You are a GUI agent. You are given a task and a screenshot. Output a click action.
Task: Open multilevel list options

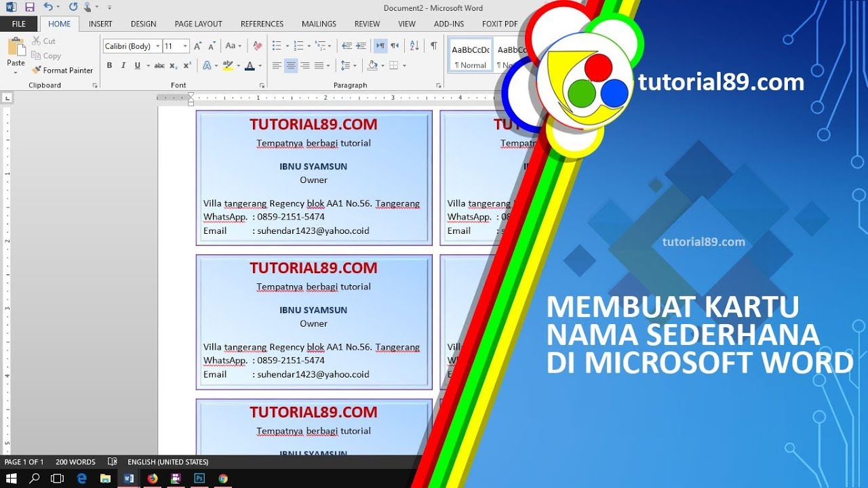tap(324, 46)
